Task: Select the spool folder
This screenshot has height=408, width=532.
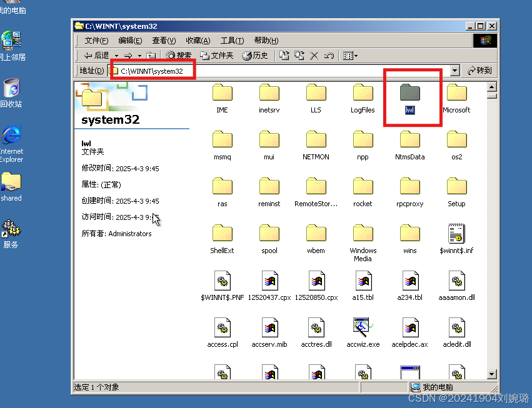Action: coord(269,239)
